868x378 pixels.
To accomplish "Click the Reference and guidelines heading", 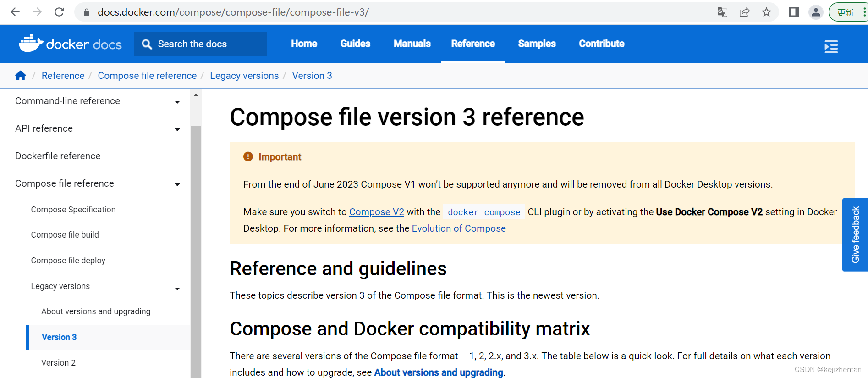I will pyautogui.click(x=338, y=269).
